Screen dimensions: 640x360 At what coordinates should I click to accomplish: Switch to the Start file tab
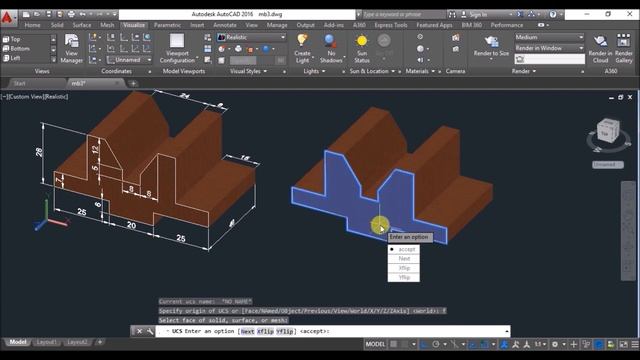[x=20, y=83]
